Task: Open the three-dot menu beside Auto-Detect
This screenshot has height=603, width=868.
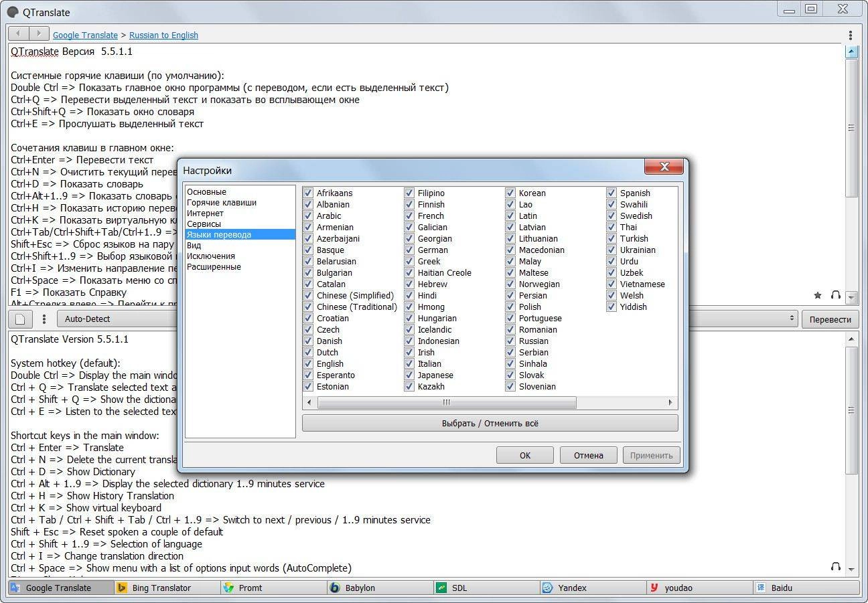Action: [x=44, y=319]
